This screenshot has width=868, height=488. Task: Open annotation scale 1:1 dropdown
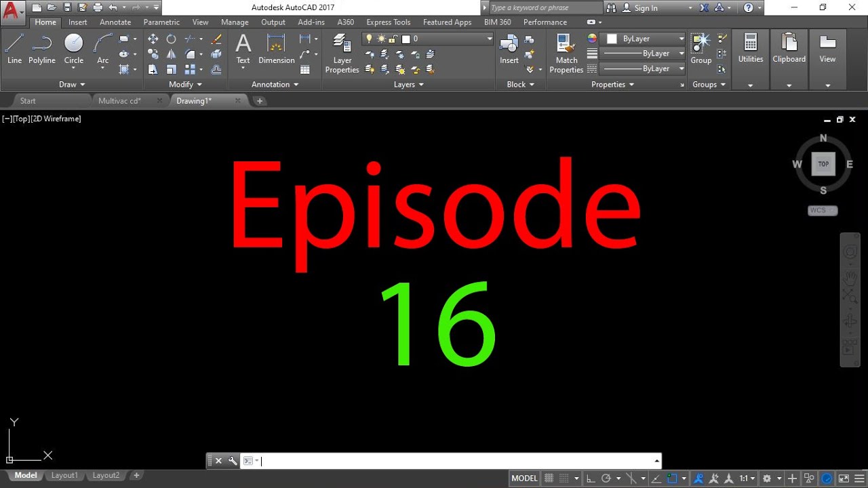747,479
